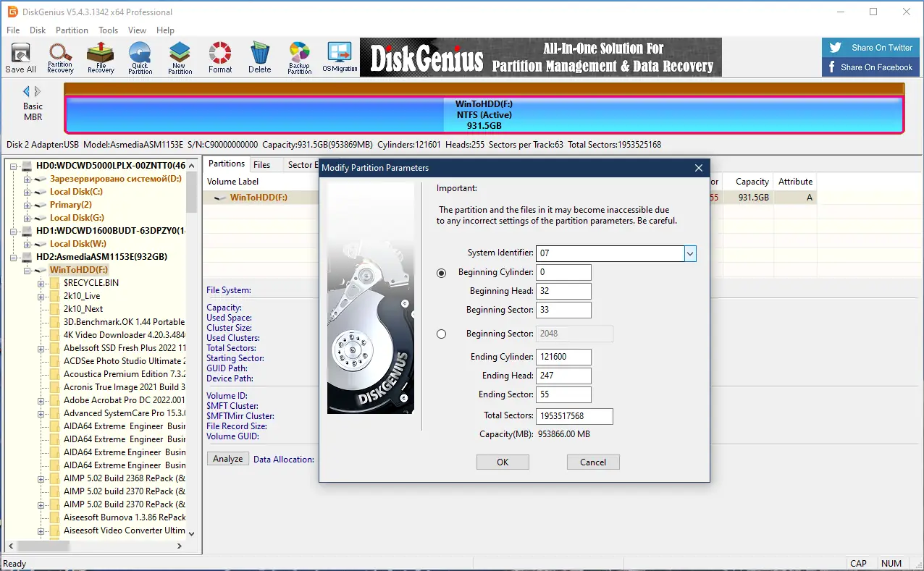Screen dimensions: 924x571
Task: Open the Disk menu
Action: click(x=38, y=30)
